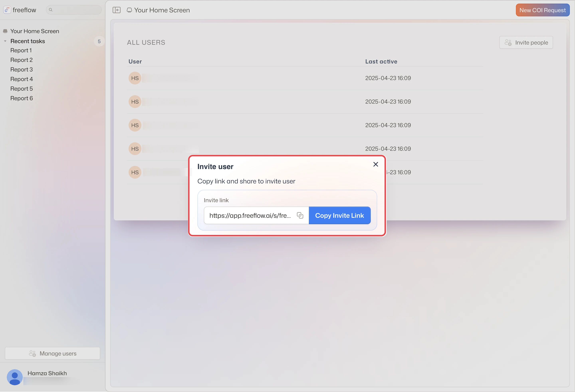Click the third user's HS avatar

pos(135,125)
